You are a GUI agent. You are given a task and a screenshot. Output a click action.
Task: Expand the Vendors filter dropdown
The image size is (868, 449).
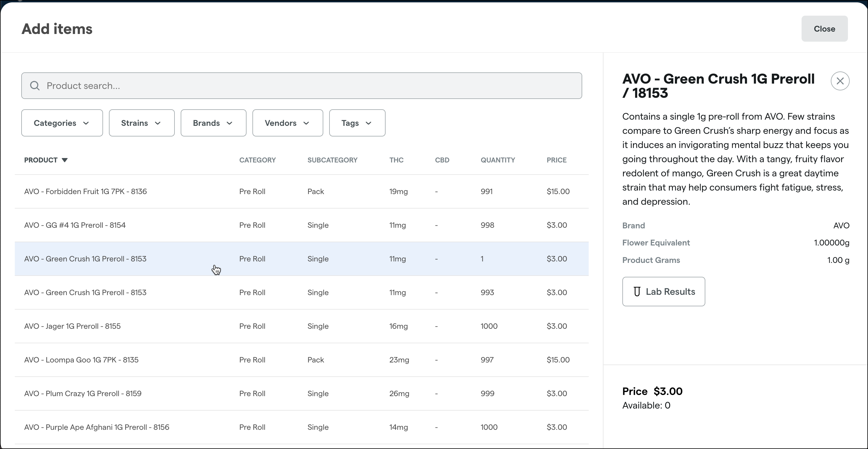click(x=288, y=123)
